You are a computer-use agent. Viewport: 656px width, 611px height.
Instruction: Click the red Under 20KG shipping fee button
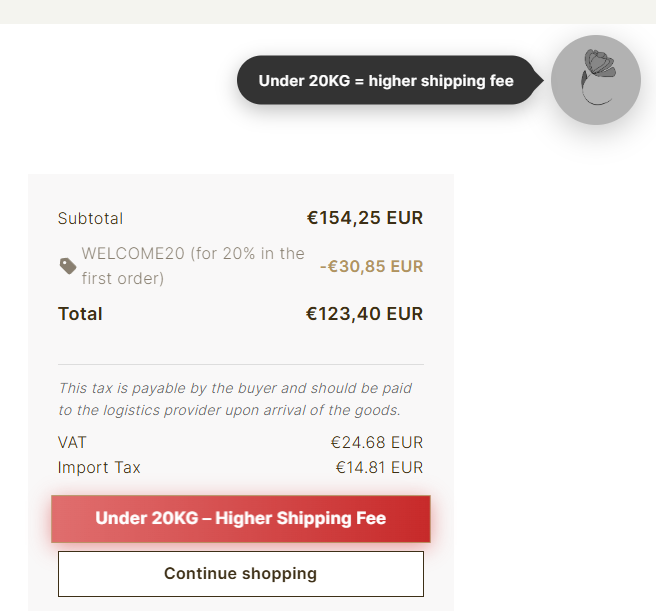click(241, 519)
